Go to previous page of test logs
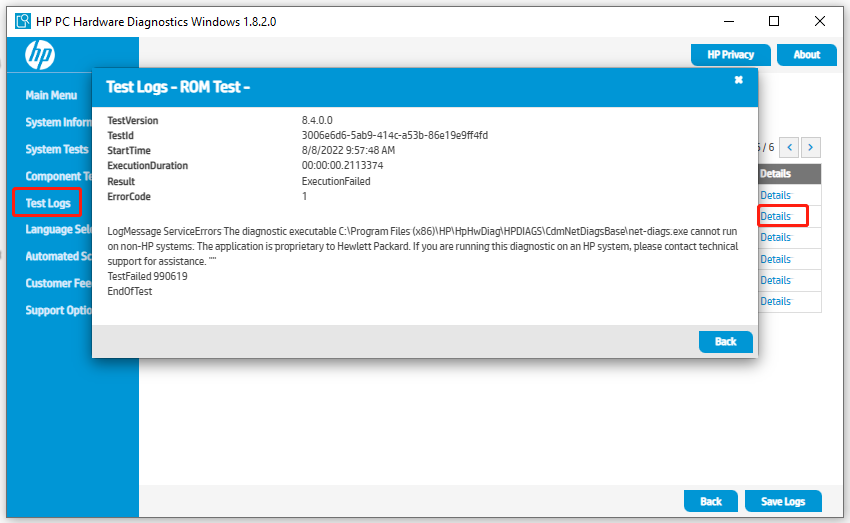Viewport: 850px width, 523px height. (789, 147)
